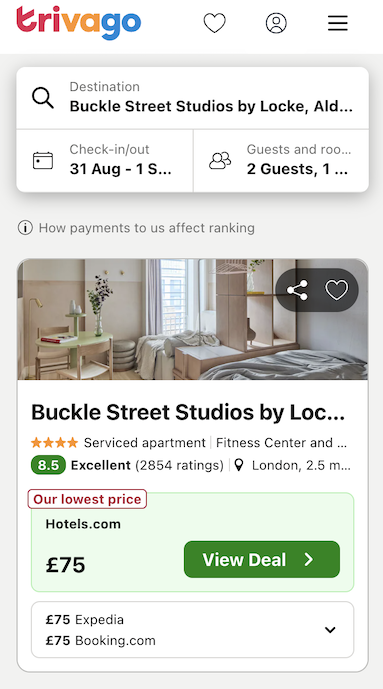The height and width of the screenshot is (689, 383).
Task: Share the Buckle Street Studios listing
Action: pyautogui.click(x=297, y=290)
